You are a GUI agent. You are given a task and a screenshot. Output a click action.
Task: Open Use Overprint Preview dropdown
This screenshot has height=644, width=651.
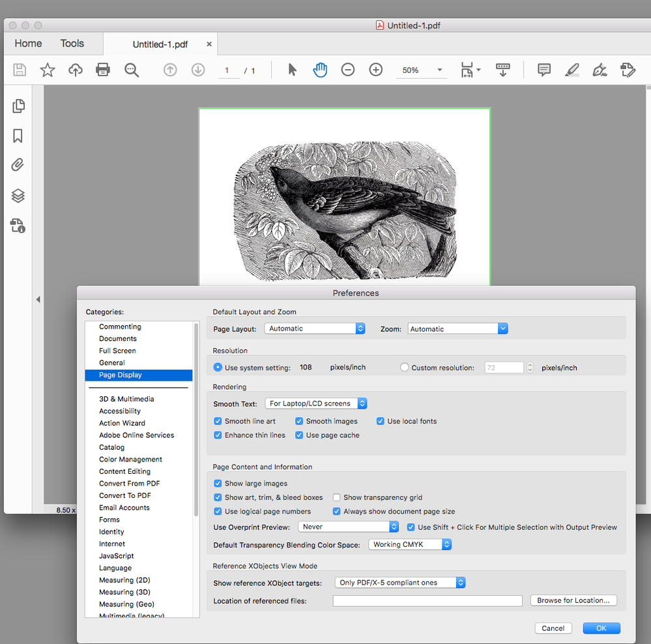(348, 527)
